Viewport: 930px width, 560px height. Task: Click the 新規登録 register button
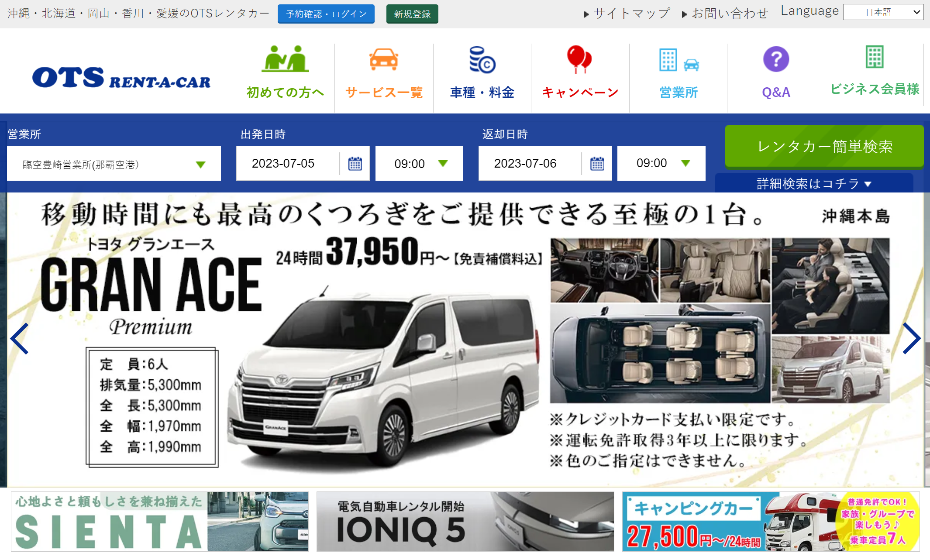click(412, 14)
